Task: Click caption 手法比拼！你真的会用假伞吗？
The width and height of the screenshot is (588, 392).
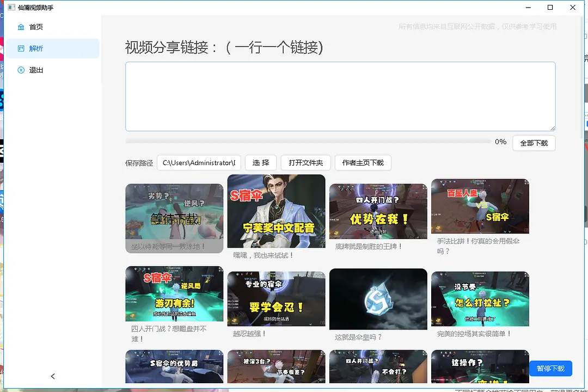Action: click(478, 246)
